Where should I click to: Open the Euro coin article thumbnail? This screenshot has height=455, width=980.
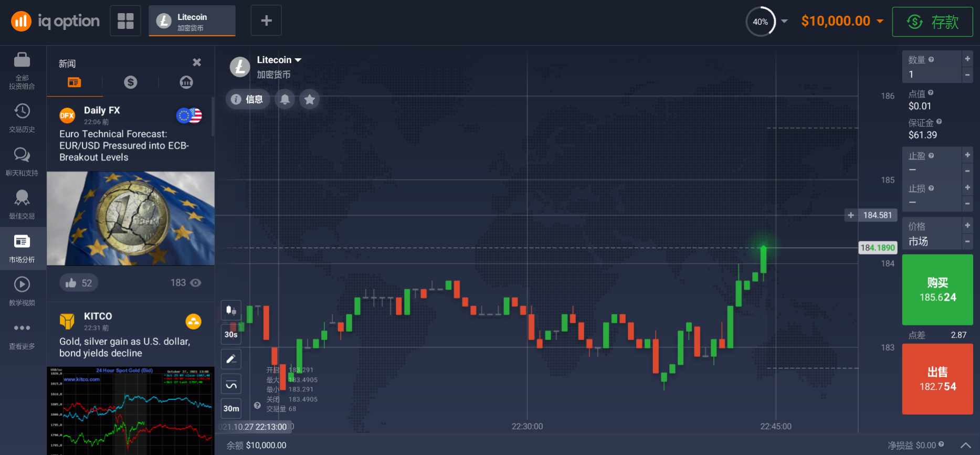point(131,218)
